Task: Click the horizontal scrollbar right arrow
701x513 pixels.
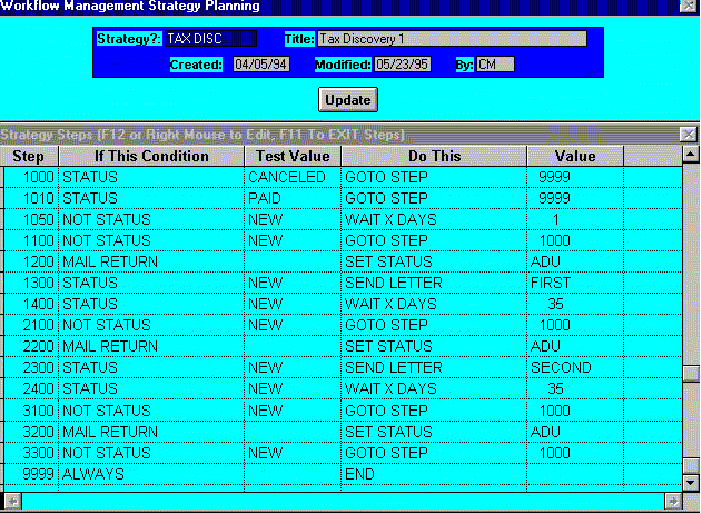Action: 673,501
